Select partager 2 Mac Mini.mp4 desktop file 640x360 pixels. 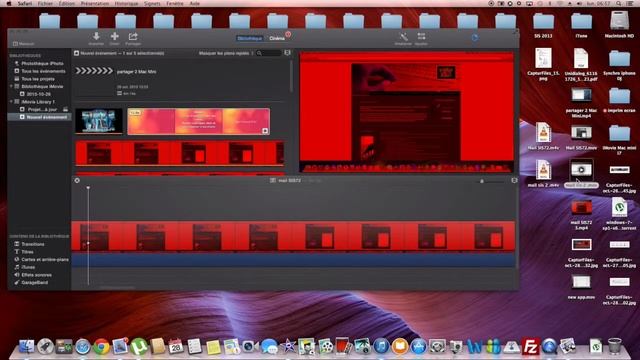click(581, 102)
